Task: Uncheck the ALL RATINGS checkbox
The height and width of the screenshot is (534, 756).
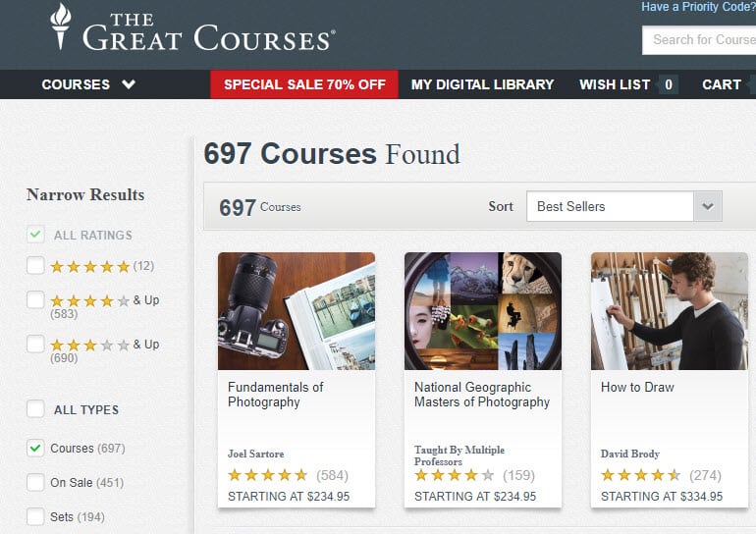Action: [35, 235]
